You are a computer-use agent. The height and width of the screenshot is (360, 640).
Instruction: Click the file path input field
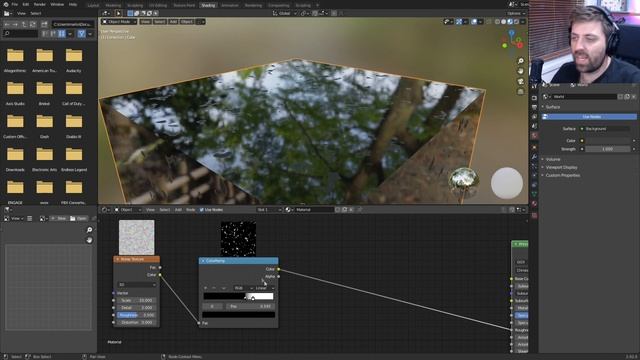[73, 24]
